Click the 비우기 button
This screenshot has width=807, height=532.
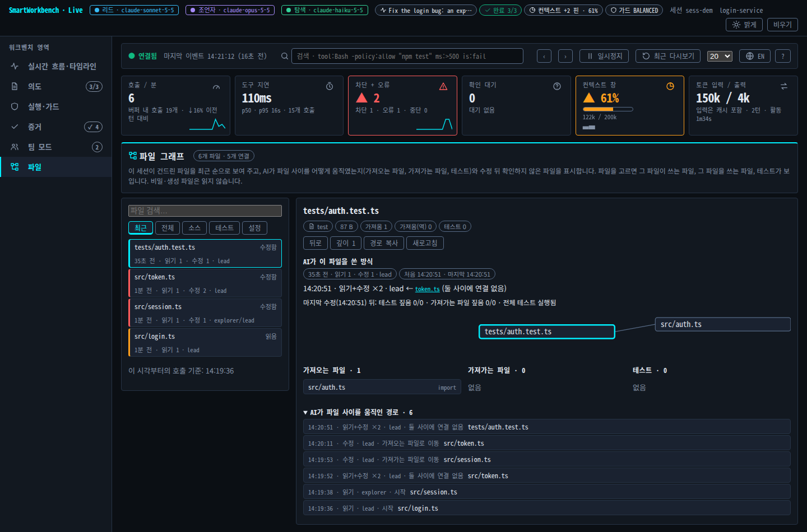(x=782, y=25)
